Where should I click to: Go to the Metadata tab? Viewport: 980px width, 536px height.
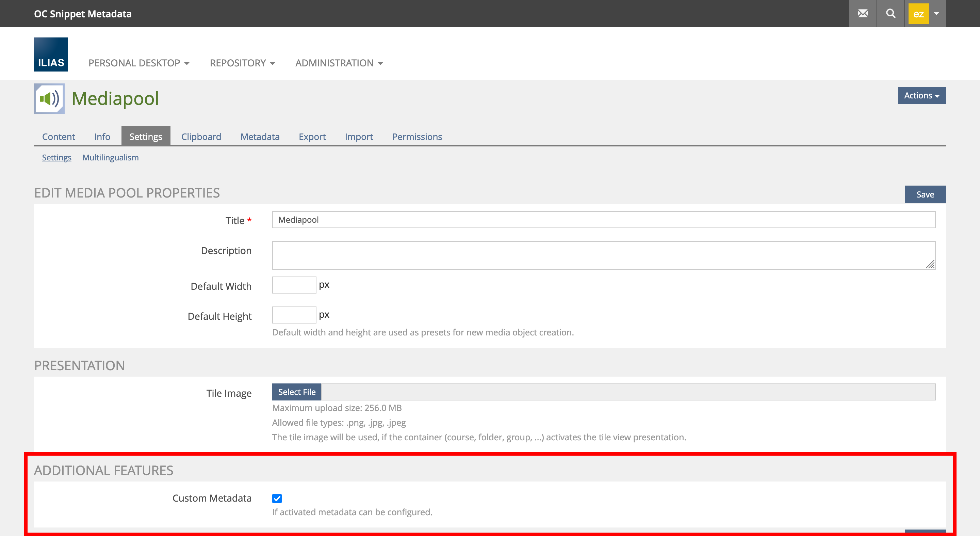[260, 137]
